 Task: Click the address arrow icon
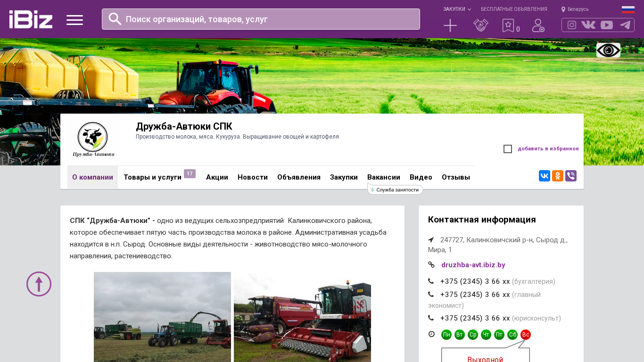431,240
